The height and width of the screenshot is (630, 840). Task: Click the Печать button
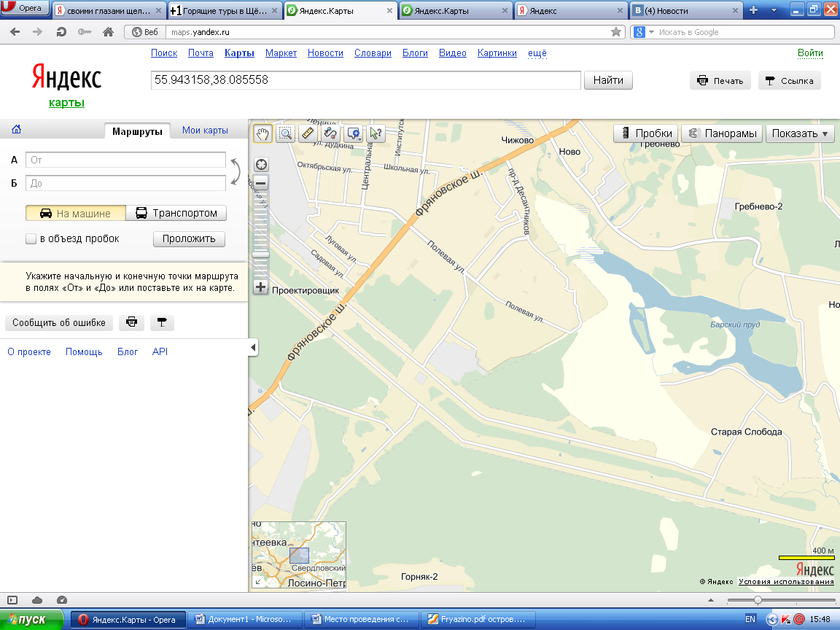[720, 81]
